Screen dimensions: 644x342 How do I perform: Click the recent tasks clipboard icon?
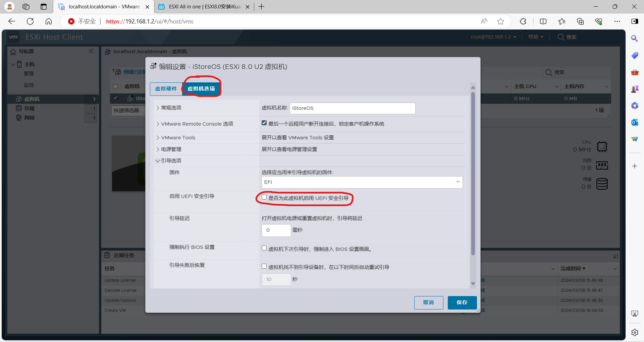pyautogui.click(x=107, y=255)
